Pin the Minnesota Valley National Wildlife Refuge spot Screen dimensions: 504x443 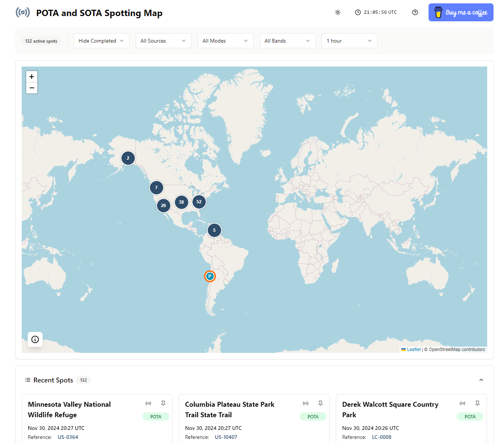(x=163, y=403)
